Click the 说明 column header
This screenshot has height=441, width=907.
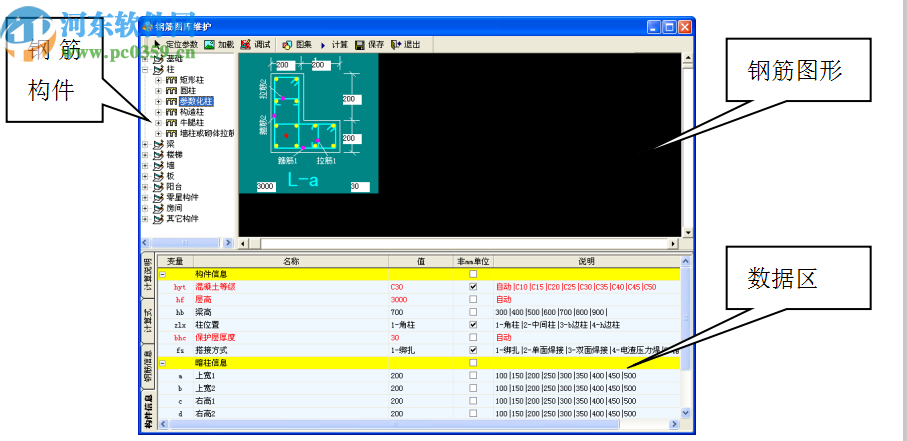[587, 262]
